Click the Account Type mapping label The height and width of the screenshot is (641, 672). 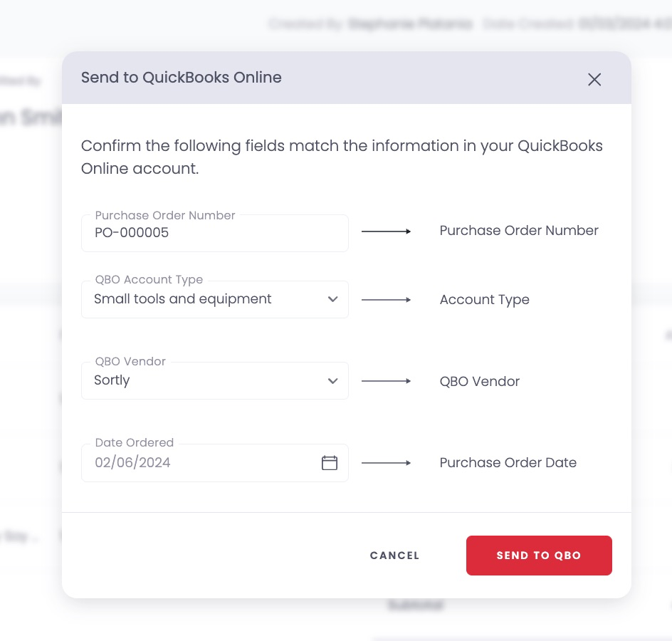coord(484,300)
